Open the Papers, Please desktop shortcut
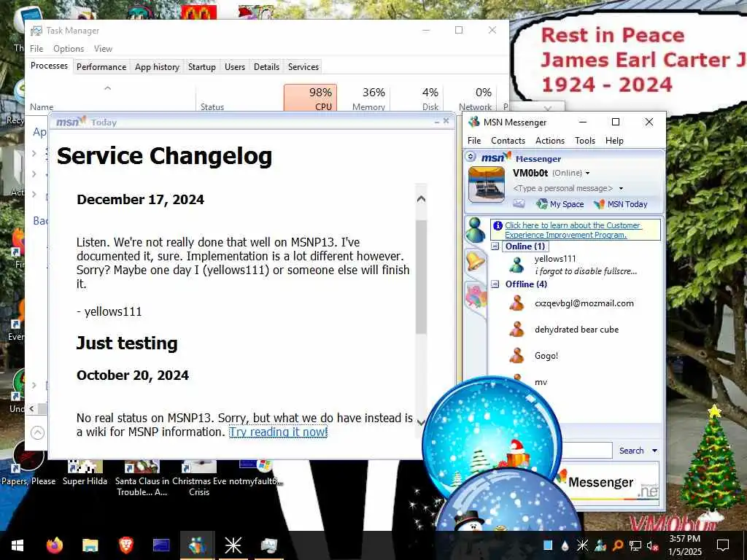This screenshot has height=560, width=747. pyautogui.click(x=28, y=464)
